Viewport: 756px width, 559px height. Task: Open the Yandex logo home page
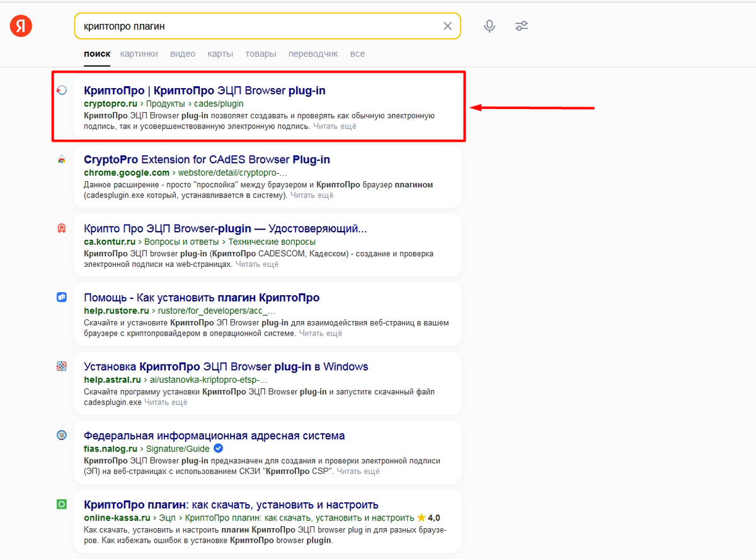(x=21, y=26)
